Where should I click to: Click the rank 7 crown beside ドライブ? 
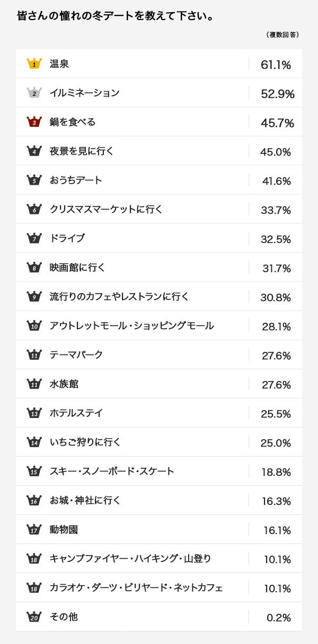(x=34, y=239)
